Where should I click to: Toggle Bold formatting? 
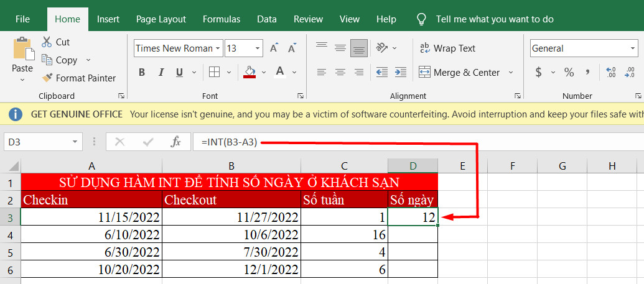pyautogui.click(x=142, y=73)
